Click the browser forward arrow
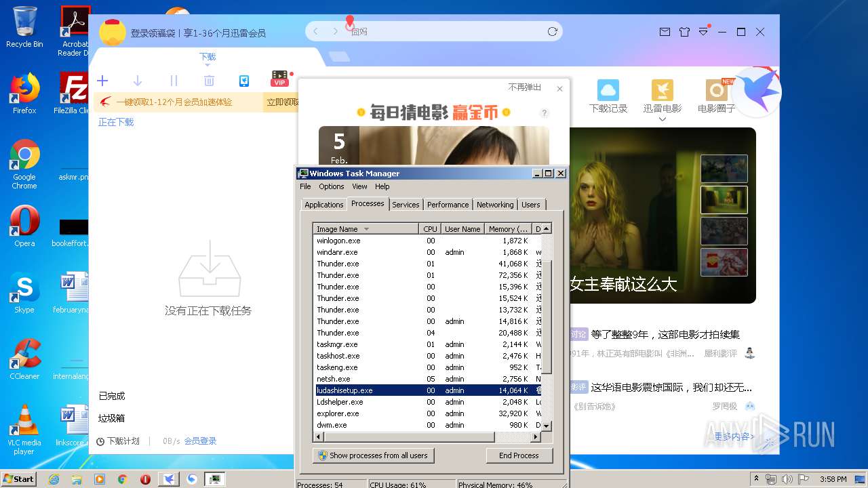868x488 pixels. 335,32
